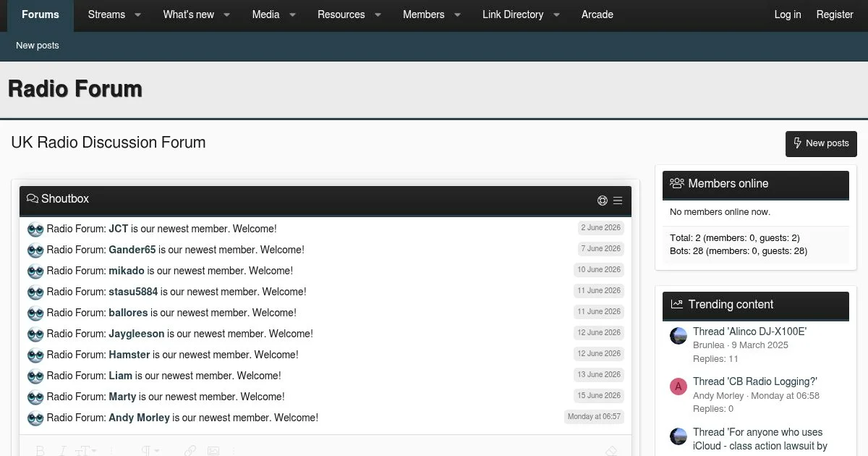The width and height of the screenshot is (868, 456).
Task: Click the Shoutbox speech bubbles icon
Action: coord(33,199)
